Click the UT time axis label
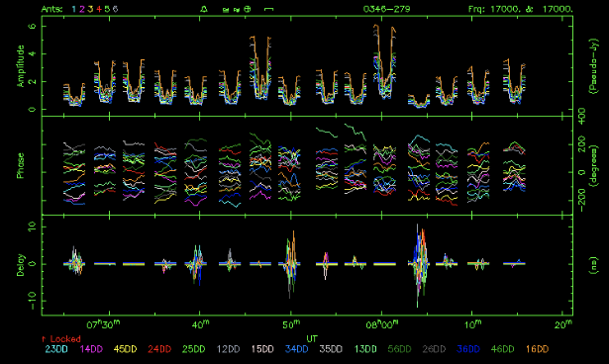Image resolution: width=609 pixels, height=364 pixels. (312, 338)
